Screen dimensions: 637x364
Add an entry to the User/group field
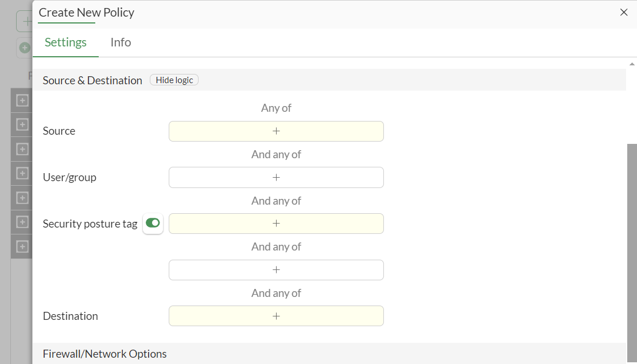[276, 177]
